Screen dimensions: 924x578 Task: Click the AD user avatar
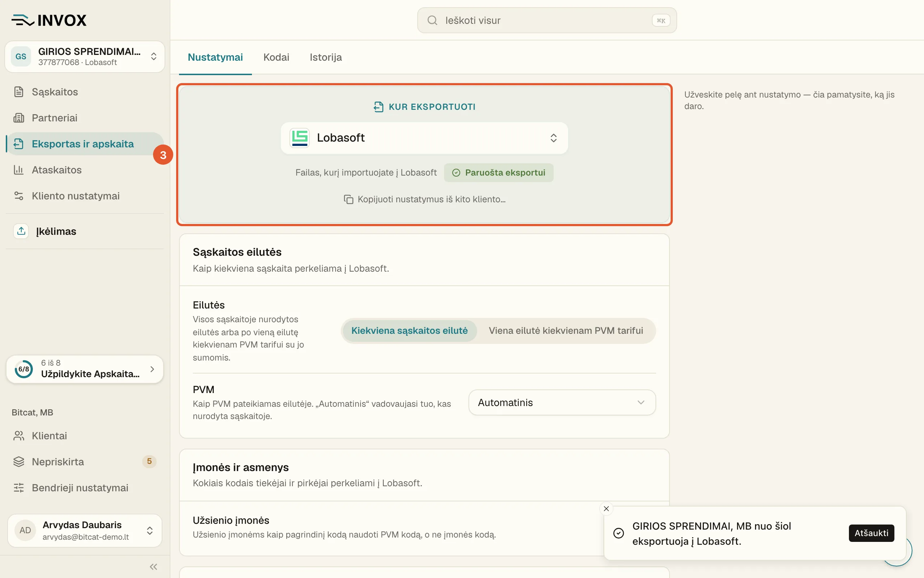(x=25, y=531)
